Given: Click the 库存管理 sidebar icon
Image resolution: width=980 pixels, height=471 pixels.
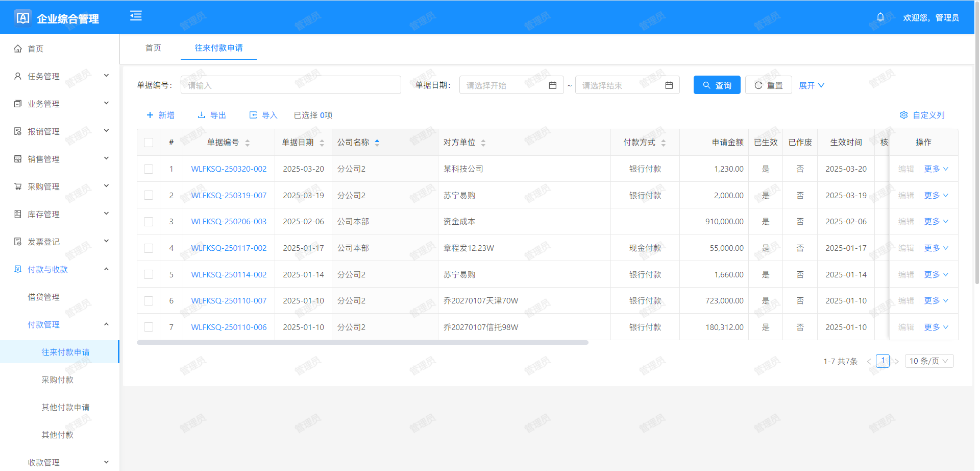Looking at the screenshot, I should pos(18,214).
